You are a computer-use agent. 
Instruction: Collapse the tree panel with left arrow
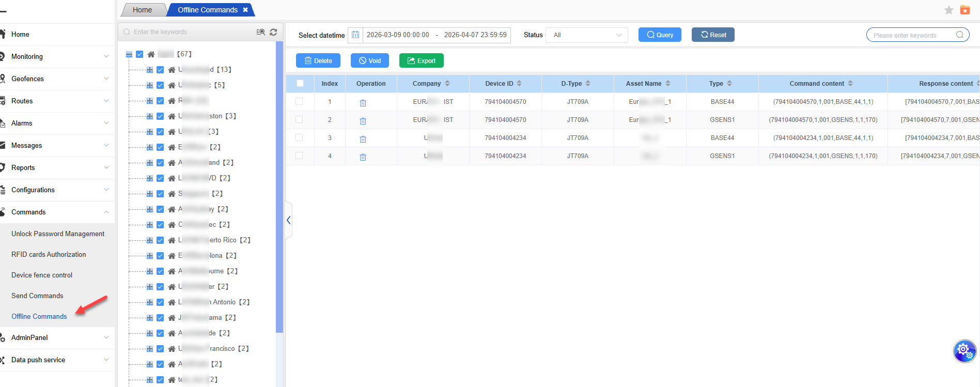pos(289,220)
